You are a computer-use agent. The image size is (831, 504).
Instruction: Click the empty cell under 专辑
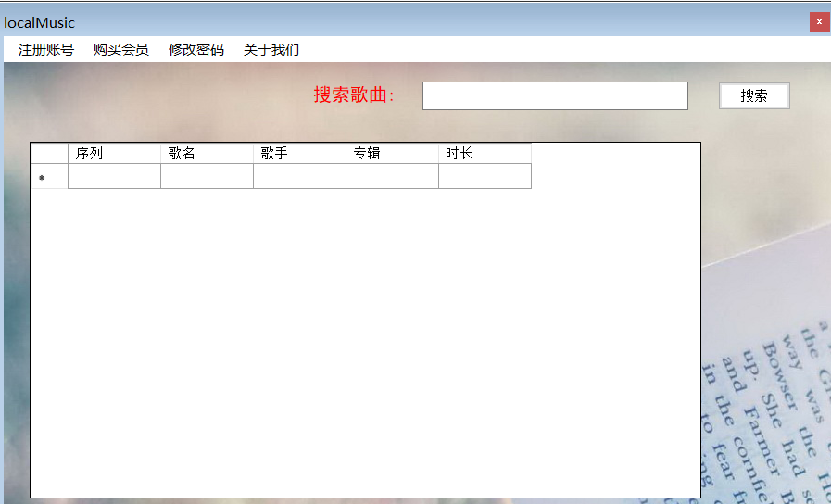click(x=392, y=176)
